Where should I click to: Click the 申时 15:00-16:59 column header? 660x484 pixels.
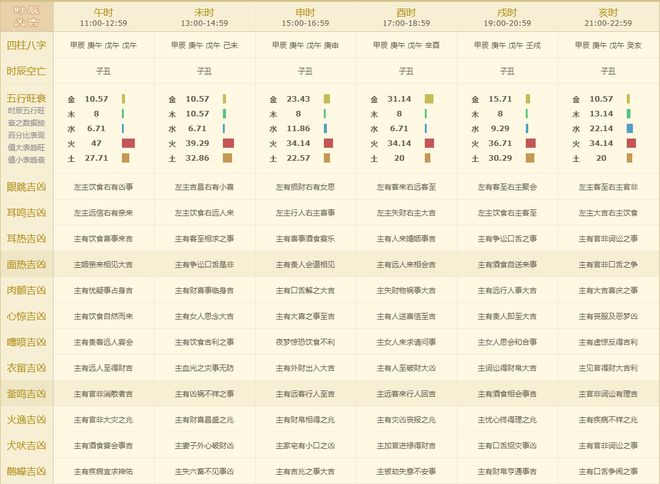(x=306, y=18)
